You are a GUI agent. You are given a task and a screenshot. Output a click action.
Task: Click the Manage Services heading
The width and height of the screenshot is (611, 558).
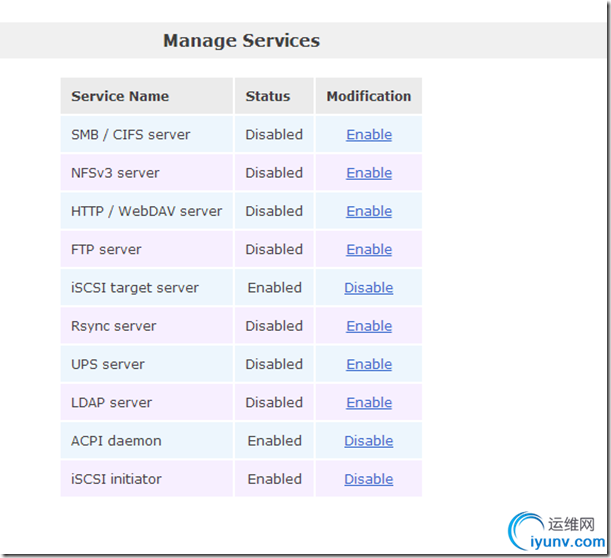(x=241, y=41)
